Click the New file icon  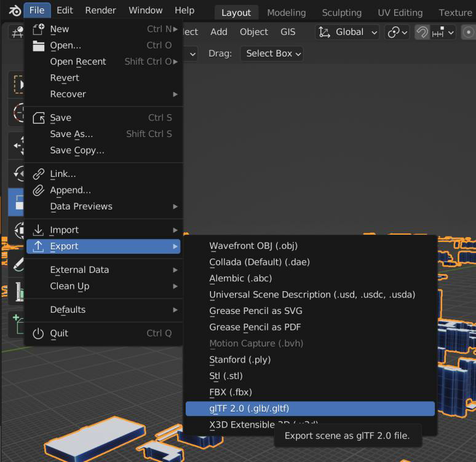(39, 29)
